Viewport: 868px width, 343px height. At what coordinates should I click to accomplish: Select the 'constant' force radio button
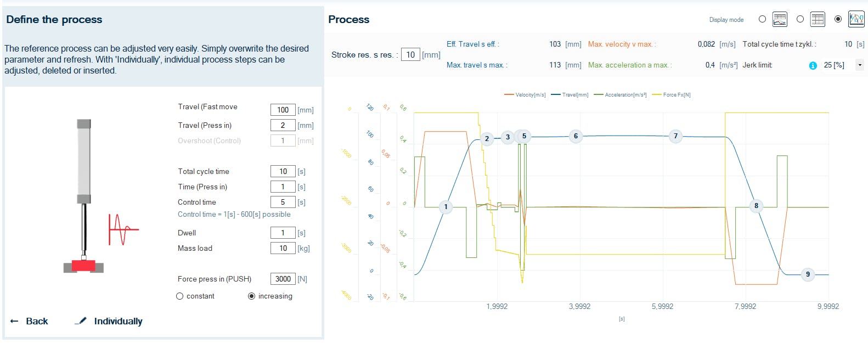point(179,296)
